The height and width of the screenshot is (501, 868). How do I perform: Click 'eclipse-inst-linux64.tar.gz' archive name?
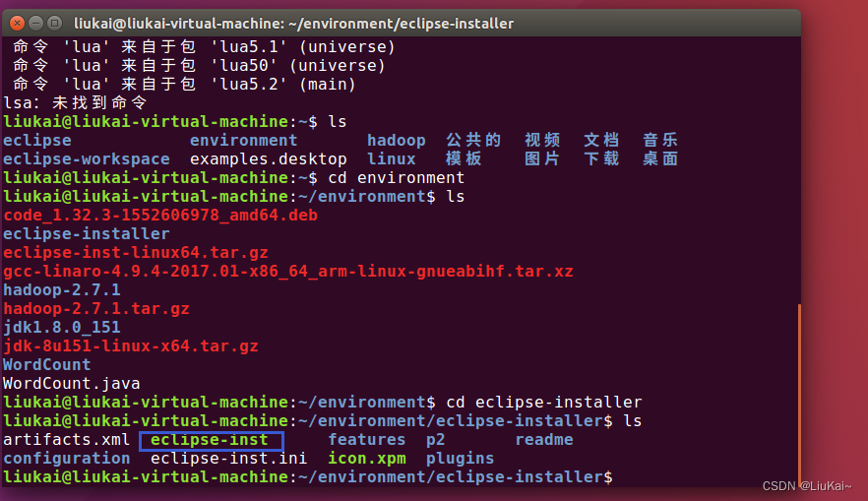pyautogui.click(x=136, y=252)
